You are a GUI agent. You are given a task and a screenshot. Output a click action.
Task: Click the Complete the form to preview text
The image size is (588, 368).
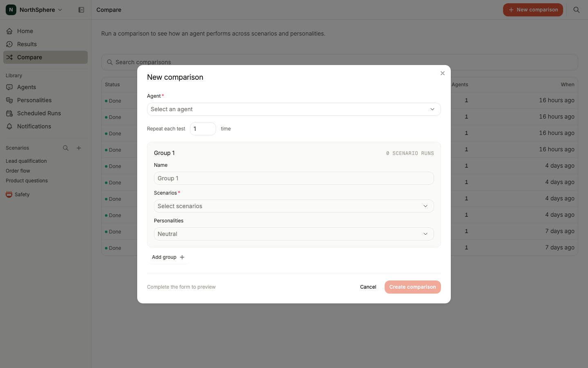[x=181, y=287]
